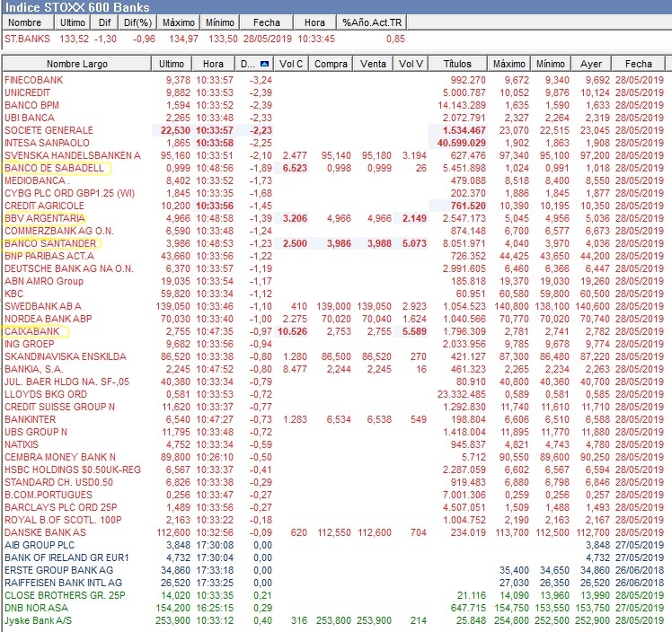Select the Jyske Bank A/S row
672x632 pixels.
pyautogui.click(x=38, y=619)
